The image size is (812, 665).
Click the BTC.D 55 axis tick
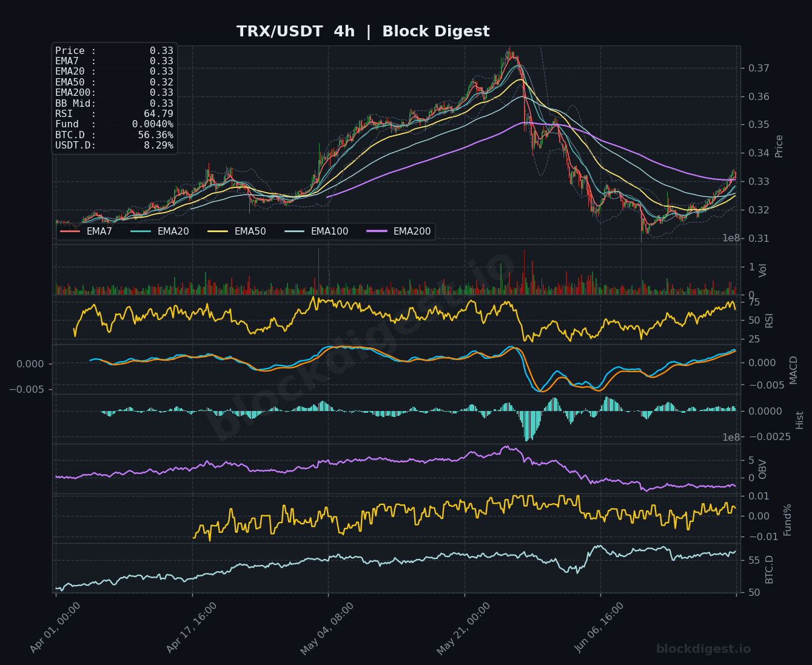click(754, 561)
